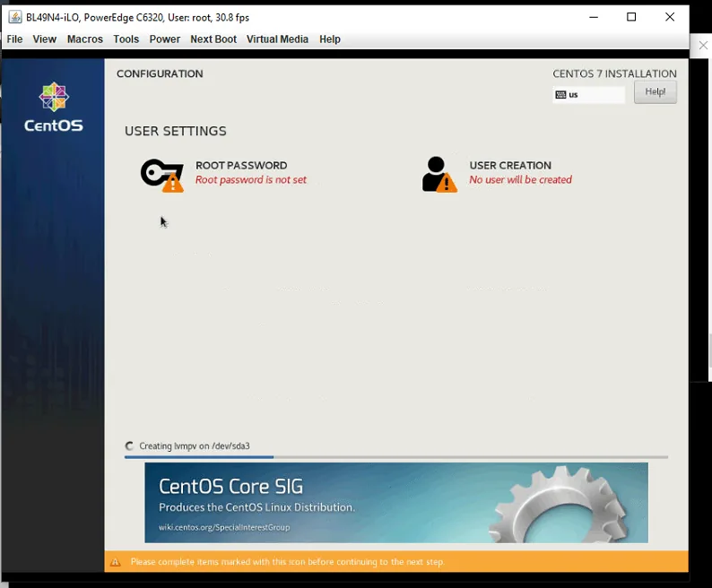
Task: Click the spinner icon beside Creating lvmpv
Action: click(129, 446)
